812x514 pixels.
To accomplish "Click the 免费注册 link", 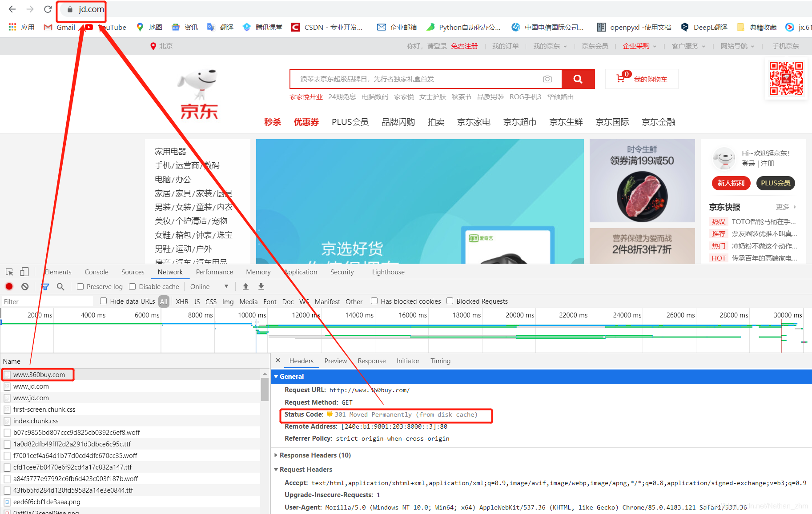I will click(x=464, y=46).
